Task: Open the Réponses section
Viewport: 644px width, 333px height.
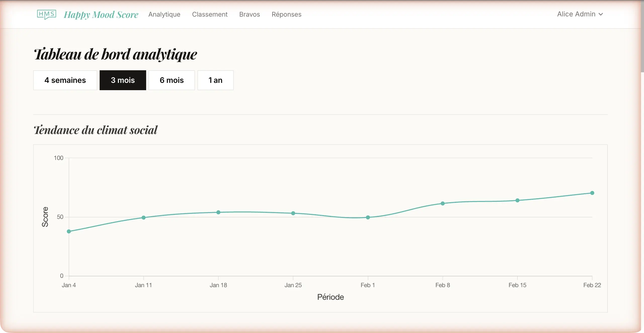Action: (x=286, y=14)
